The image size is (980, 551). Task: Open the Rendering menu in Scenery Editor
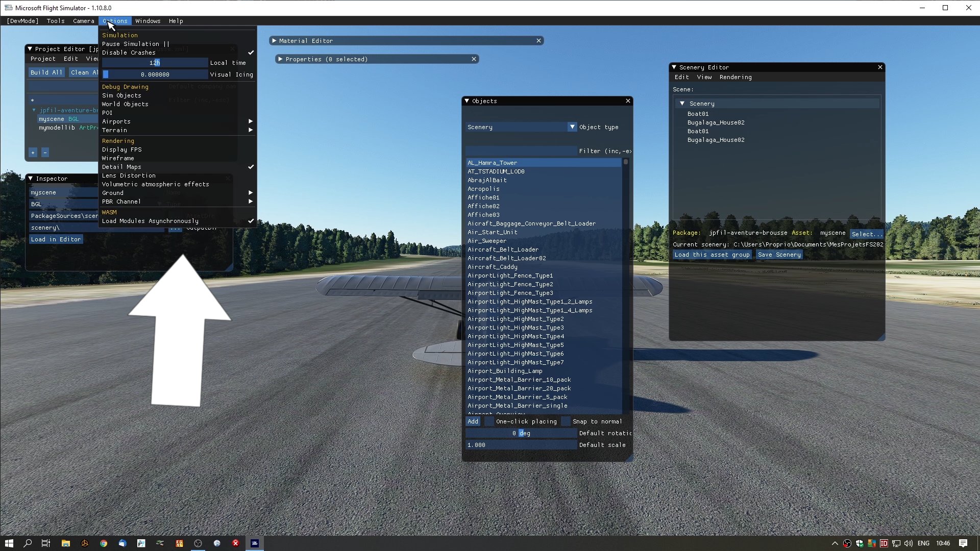(x=735, y=77)
